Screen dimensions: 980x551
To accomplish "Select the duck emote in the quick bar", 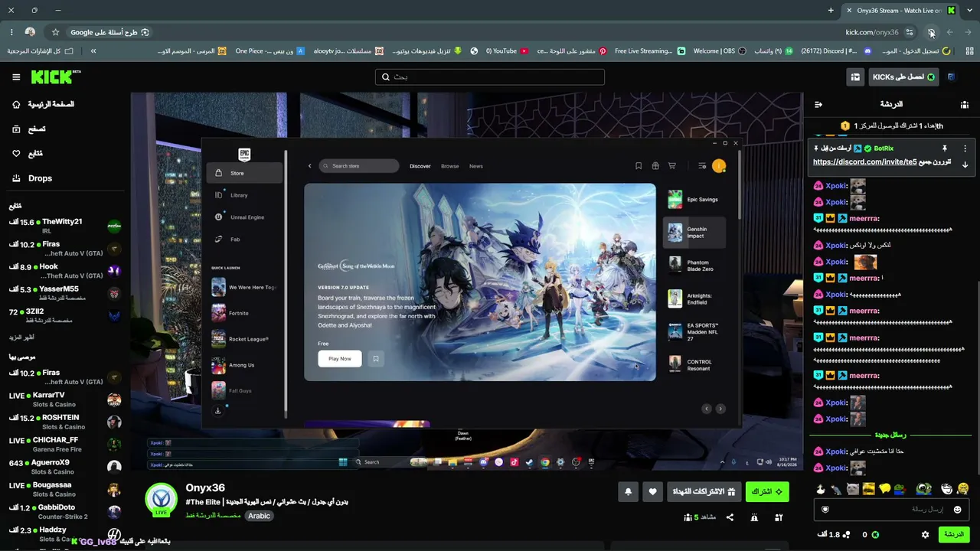I will [821, 489].
